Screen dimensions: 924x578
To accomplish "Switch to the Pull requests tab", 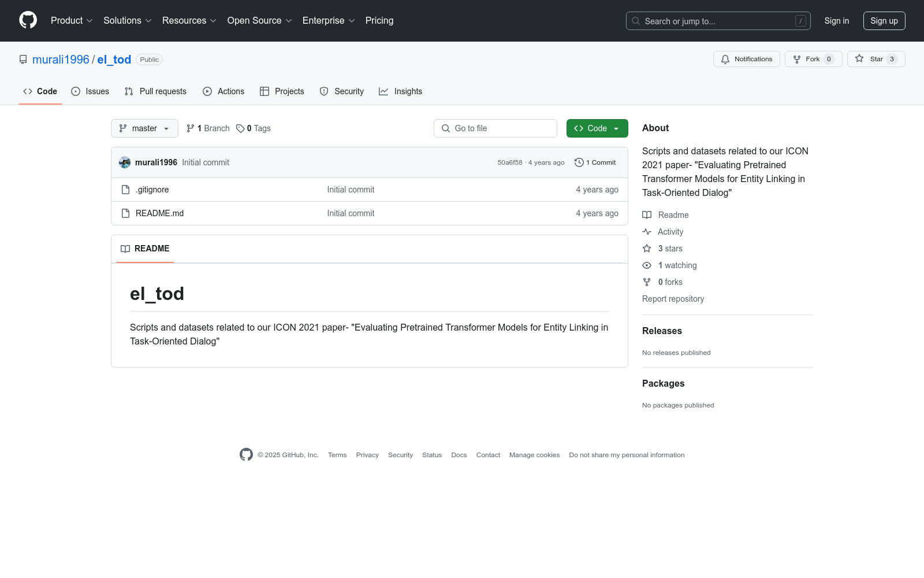I will tap(155, 91).
